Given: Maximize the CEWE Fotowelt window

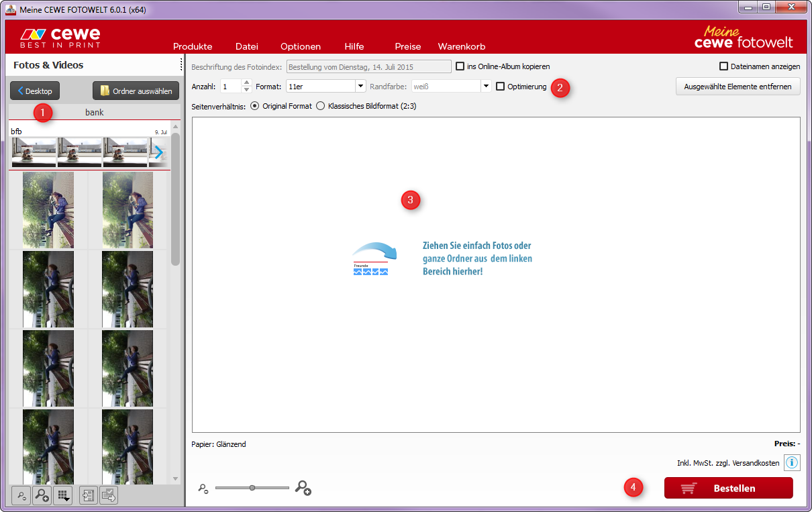Looking at the screenshot, I should [x=766, y=7].
